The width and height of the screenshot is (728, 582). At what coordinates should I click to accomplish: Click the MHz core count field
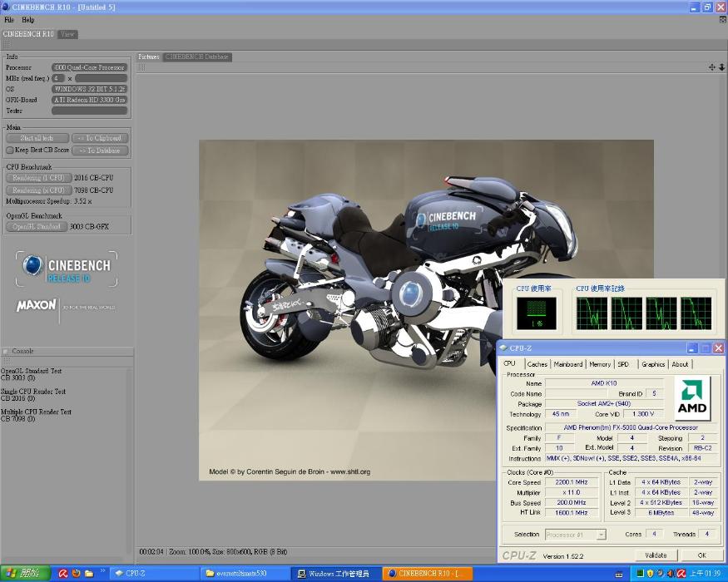point(58,78)
